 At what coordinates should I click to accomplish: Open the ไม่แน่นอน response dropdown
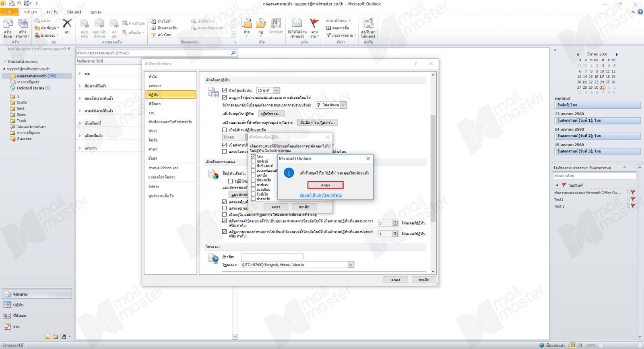(x=343, y=105)
